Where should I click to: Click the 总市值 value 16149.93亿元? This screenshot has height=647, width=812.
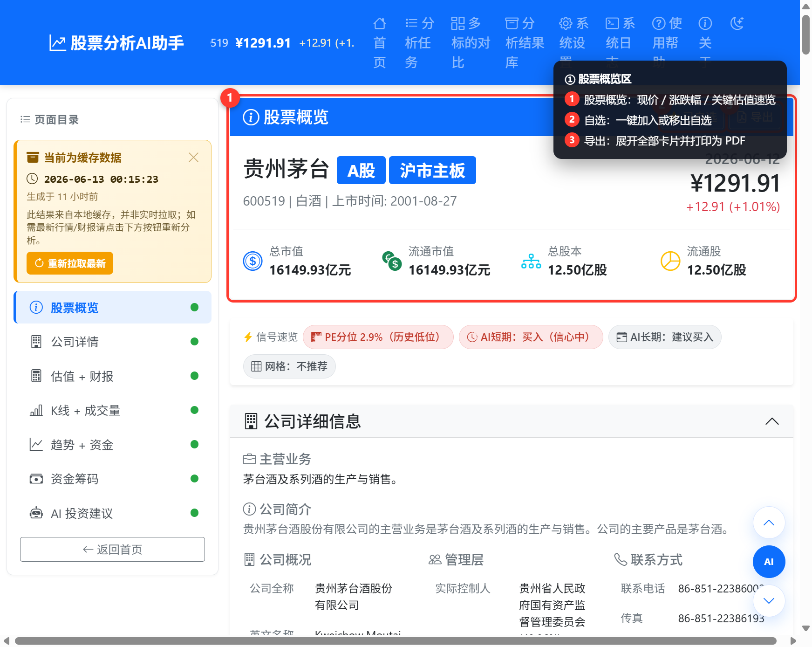point(310,270)
